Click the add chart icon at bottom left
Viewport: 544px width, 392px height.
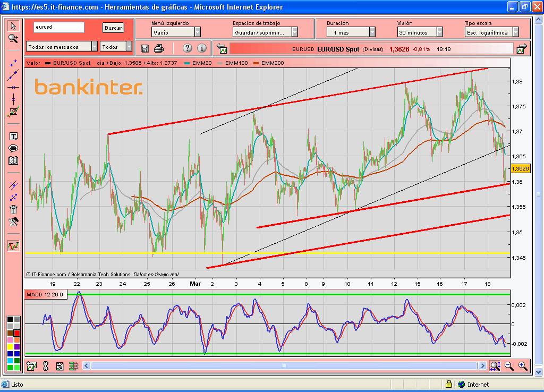(31, 366)
